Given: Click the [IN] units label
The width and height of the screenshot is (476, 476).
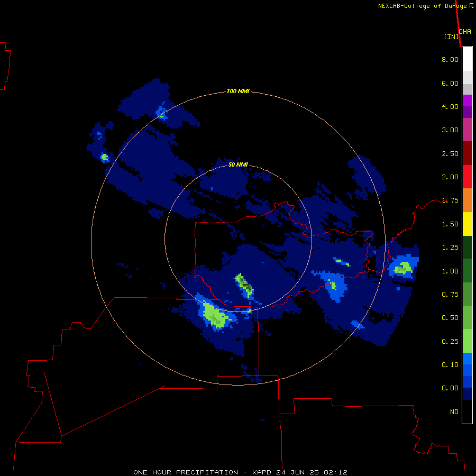Looking at the screenshot, I should click(451, 36).
